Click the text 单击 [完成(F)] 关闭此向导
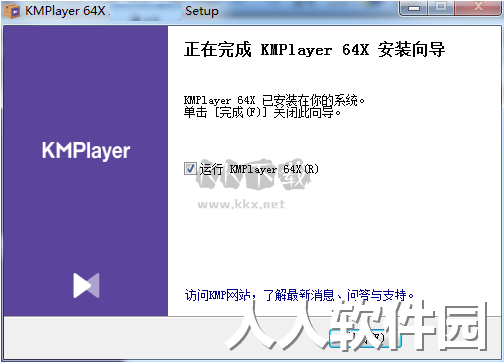Viewport: 504px width, 362px height. tap(262, 112)
